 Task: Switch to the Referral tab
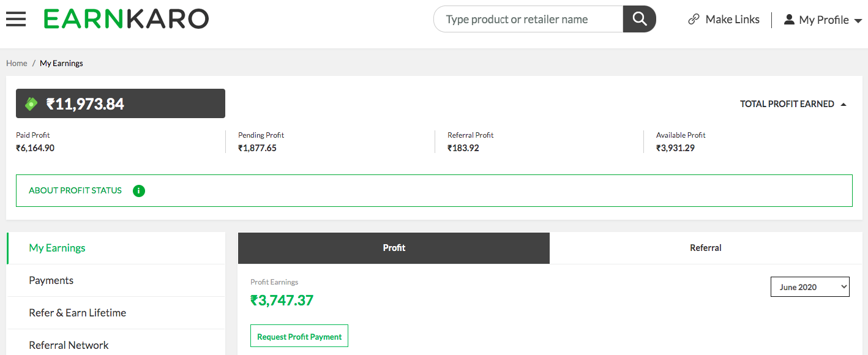pyautogui.click(x=706, y=248)
